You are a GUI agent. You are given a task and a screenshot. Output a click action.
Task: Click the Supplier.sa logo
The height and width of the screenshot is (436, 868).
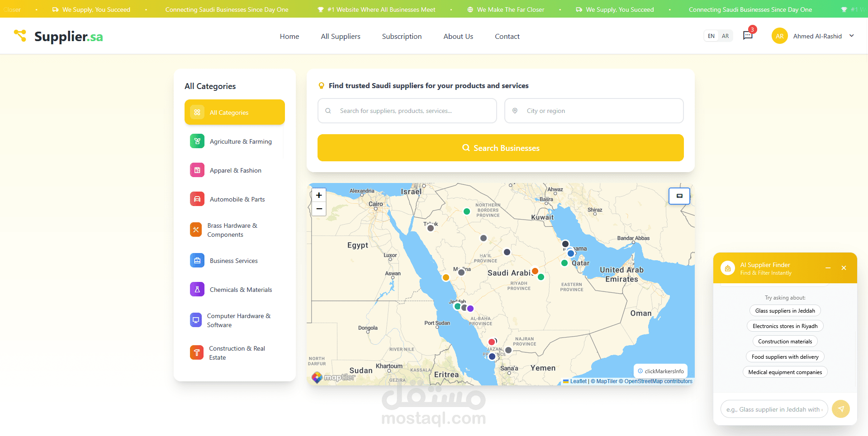pyautogui.click(x=58, y=36)
